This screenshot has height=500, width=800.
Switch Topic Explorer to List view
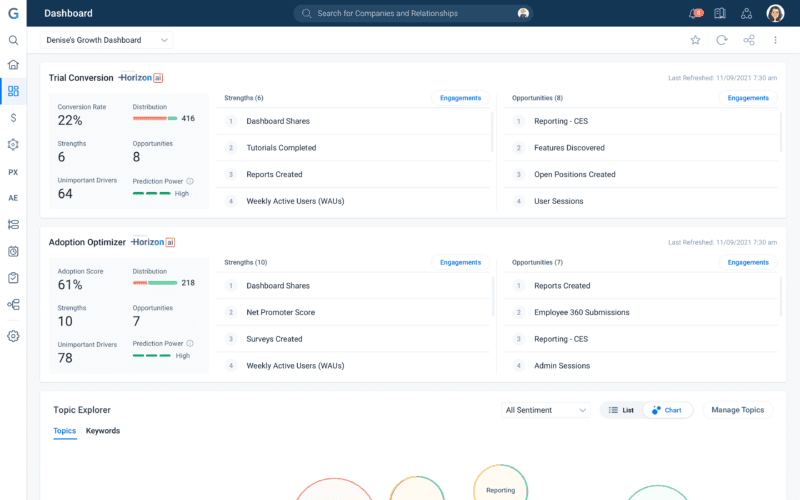click(621, 410)
